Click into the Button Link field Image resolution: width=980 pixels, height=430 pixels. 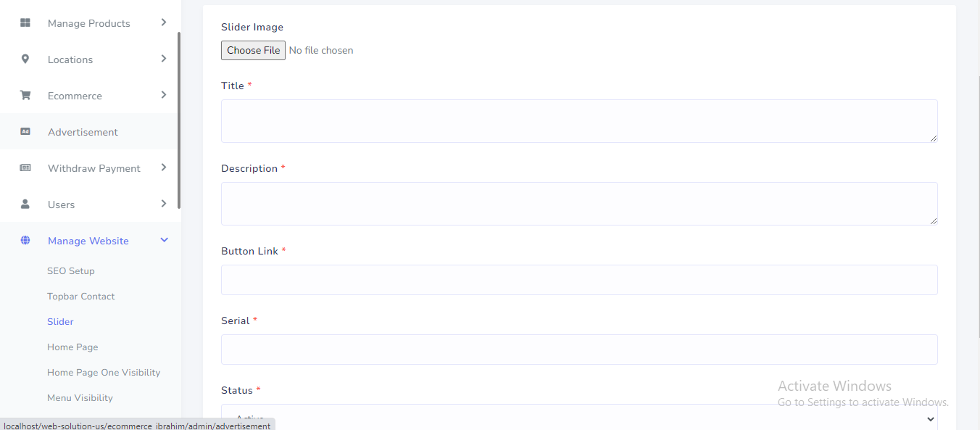tap(578, 280)
